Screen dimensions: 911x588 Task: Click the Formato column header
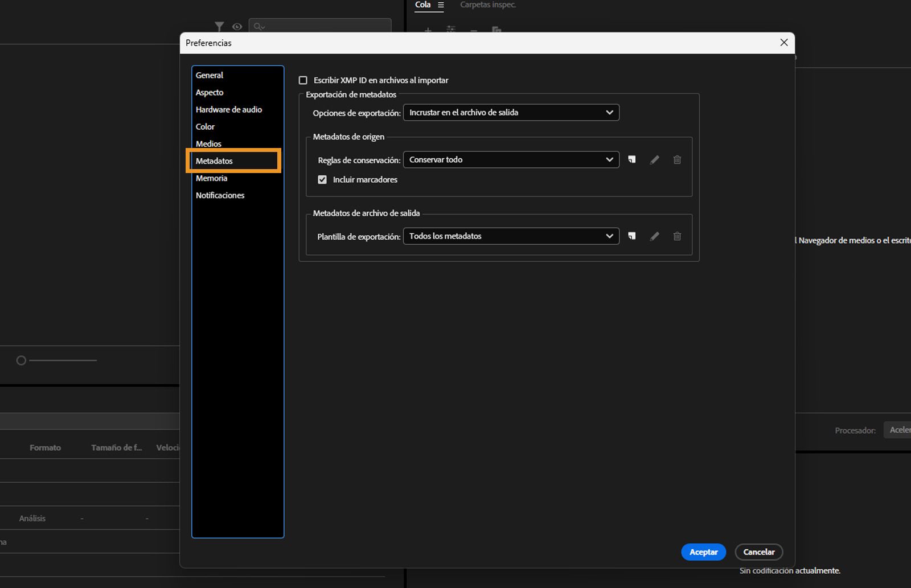coord(45,447)
